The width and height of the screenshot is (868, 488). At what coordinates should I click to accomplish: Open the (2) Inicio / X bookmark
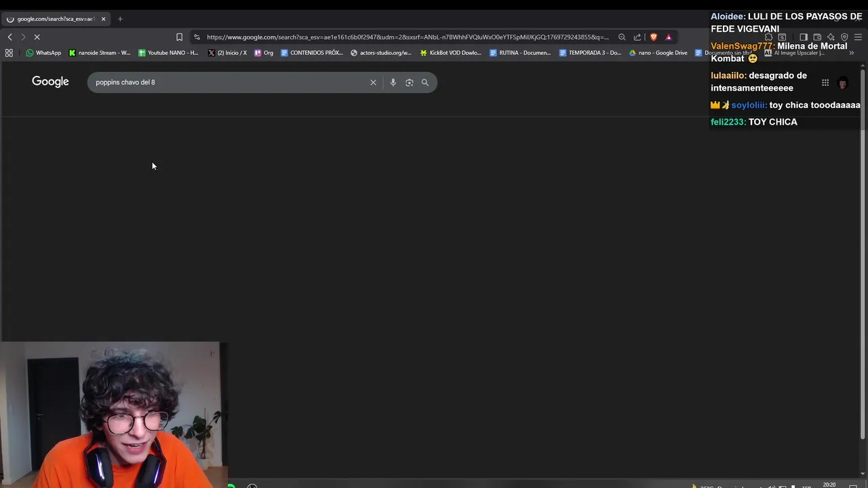[227, 53]
